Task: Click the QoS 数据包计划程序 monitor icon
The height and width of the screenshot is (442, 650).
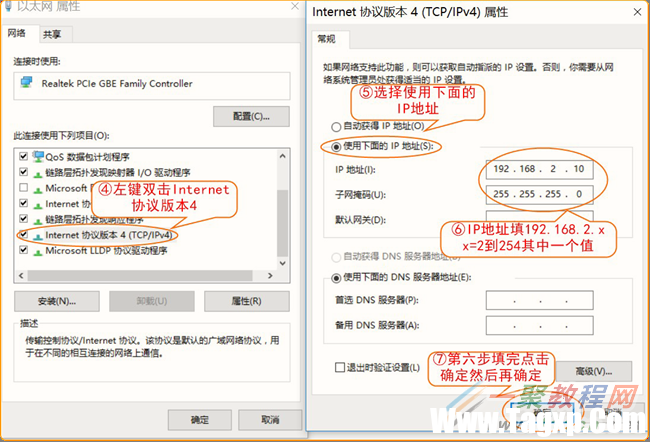Action: [38, 157]
